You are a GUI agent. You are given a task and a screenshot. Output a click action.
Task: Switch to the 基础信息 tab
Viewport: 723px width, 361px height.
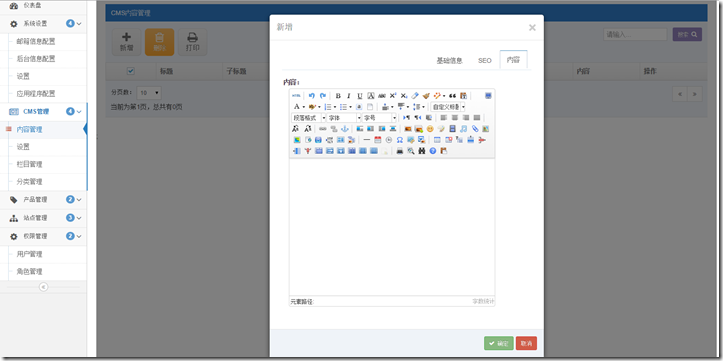[449, 60]
